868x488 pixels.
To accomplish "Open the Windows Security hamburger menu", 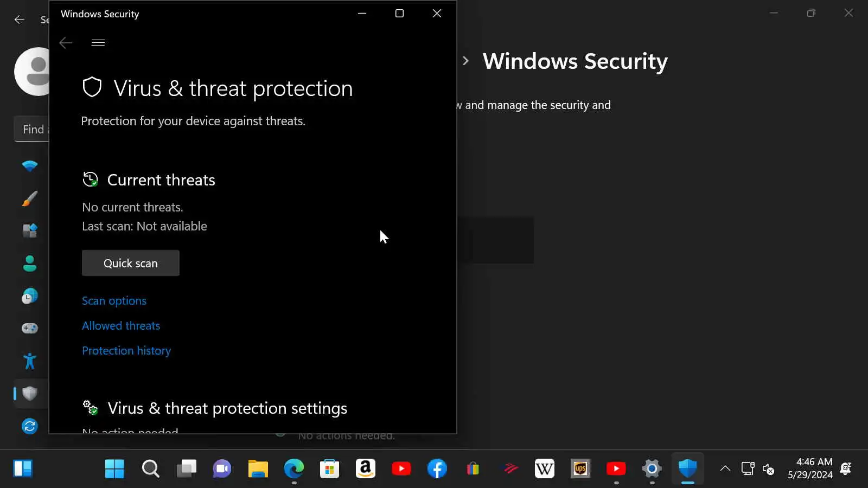I will [x=98, y=43].
